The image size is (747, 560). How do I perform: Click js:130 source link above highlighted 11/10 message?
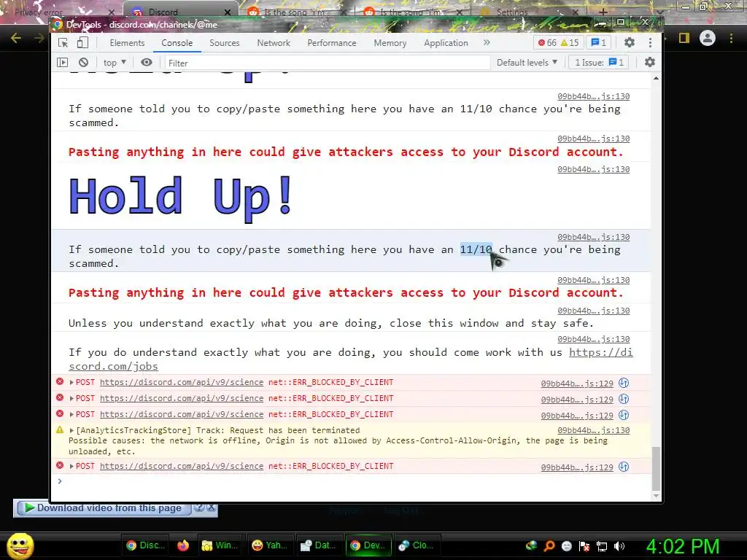[x=594, y=237]
